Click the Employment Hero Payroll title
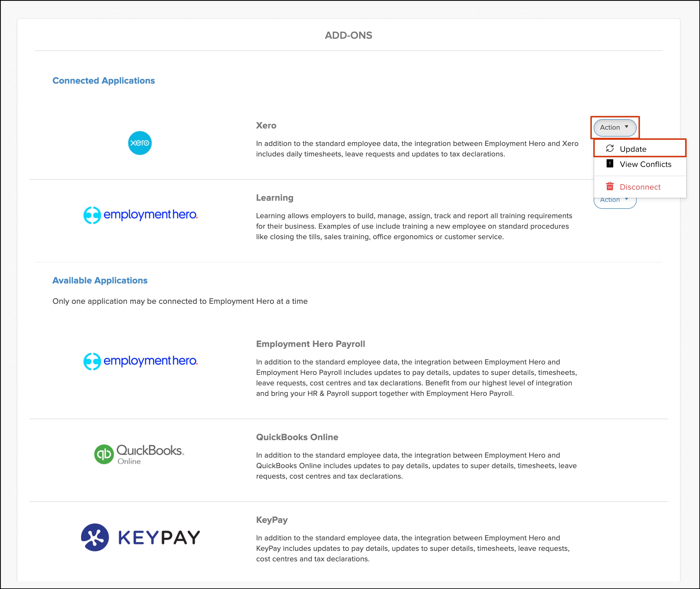This screenshot has height=589, width=700. click(310, 344)
